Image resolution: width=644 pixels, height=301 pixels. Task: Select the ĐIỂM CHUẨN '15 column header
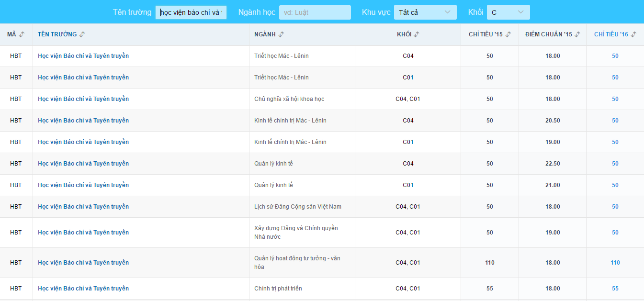(x=548, y=34)
